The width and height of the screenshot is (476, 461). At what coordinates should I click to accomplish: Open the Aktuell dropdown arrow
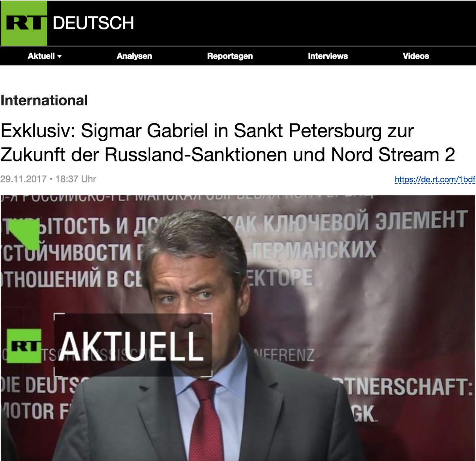59,57
